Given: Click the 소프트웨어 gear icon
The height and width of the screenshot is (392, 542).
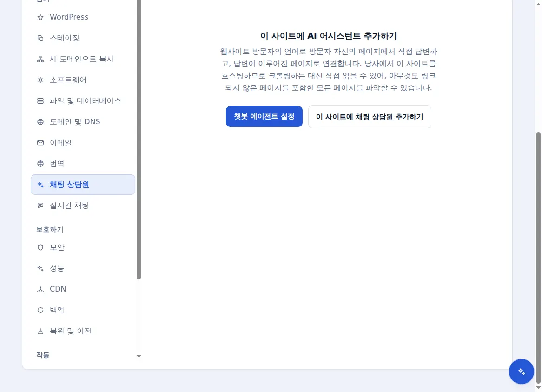Looking at the screenshot, I should coord(40,80).
